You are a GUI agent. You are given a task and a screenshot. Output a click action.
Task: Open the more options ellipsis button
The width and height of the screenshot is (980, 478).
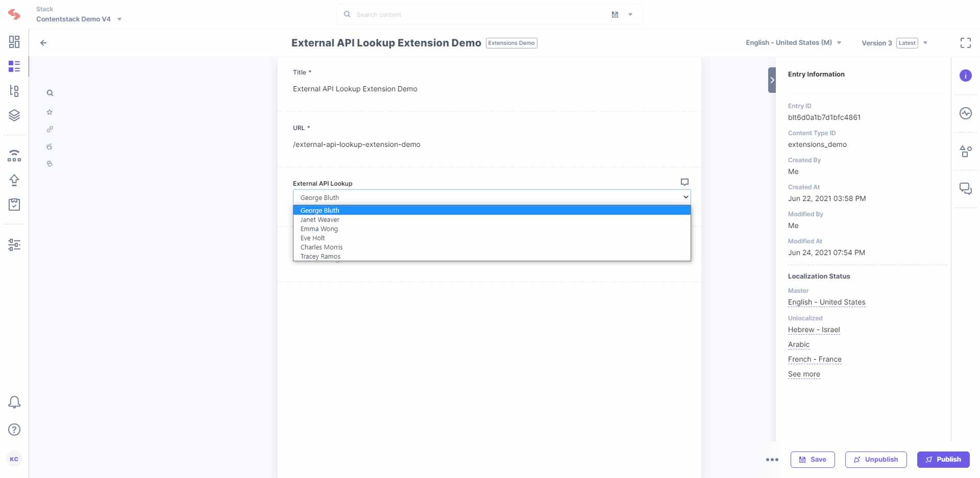[772, 459]
